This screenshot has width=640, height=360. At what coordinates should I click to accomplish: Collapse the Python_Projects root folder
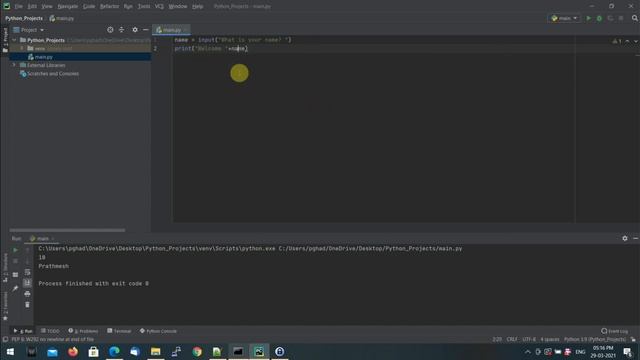(x=15, y=40)
